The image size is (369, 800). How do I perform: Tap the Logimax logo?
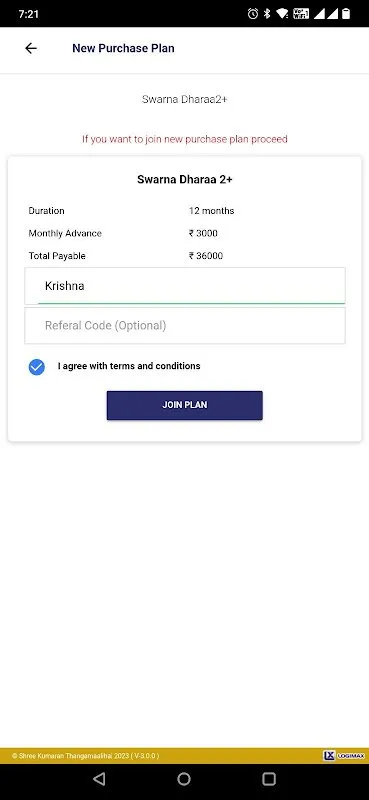344,756
